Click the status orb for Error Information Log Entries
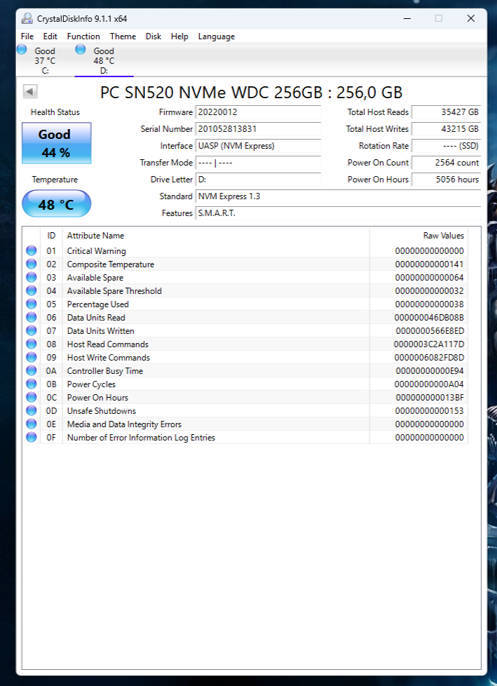The image size is (497, 686). click(31, 437)
